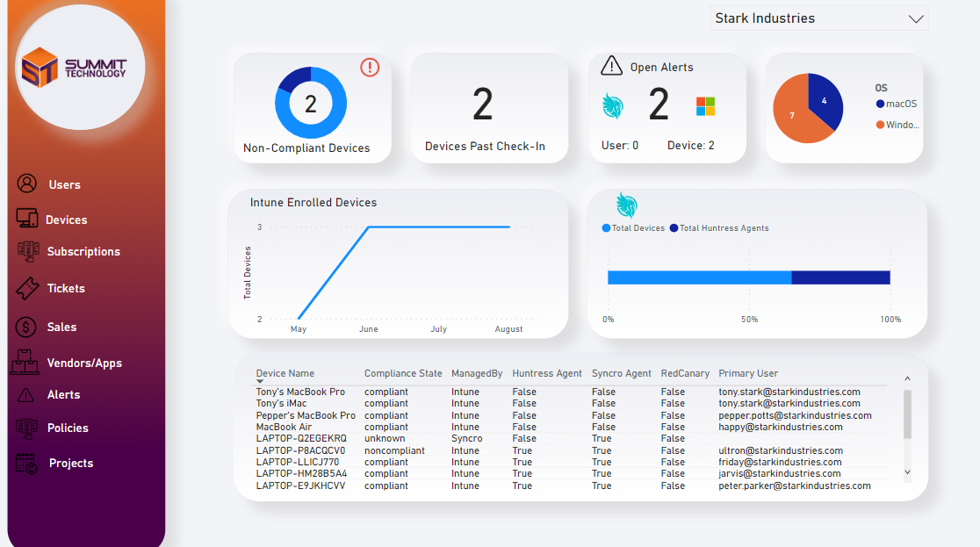Click the Users icon in sidebar

click(27, 184)
